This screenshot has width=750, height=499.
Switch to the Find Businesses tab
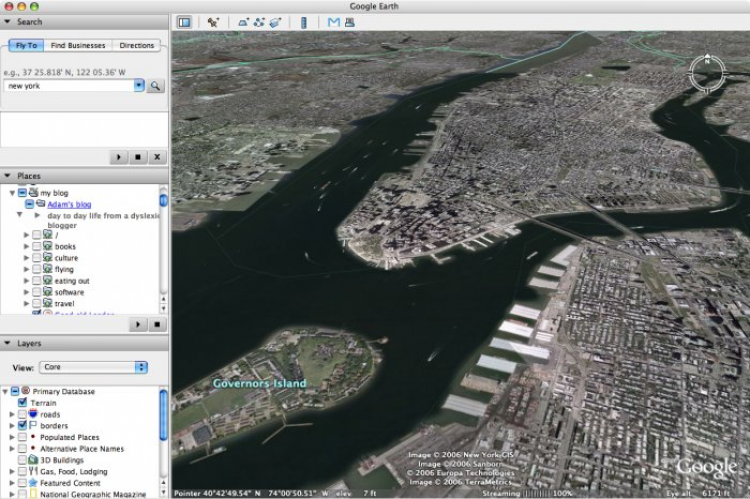point(78,45)
